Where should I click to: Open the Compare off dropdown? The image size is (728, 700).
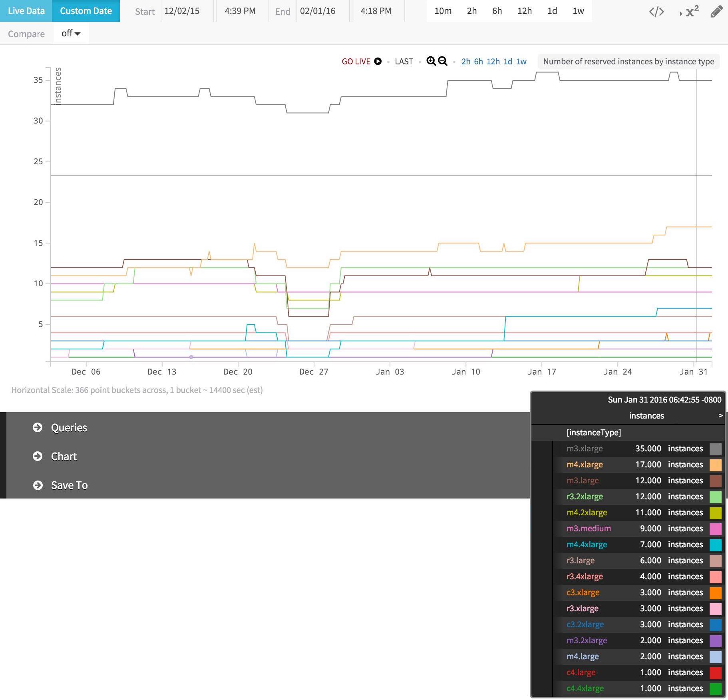click(71, 33)
